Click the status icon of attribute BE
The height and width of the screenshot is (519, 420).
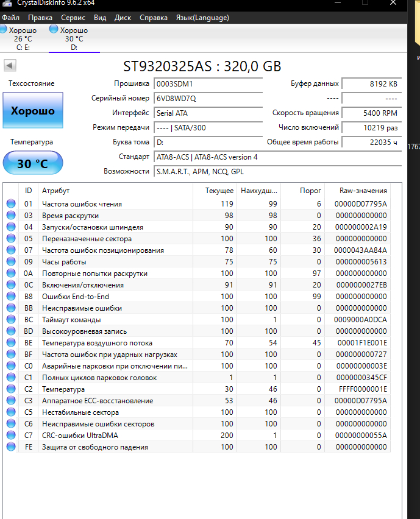coord(11,342)
